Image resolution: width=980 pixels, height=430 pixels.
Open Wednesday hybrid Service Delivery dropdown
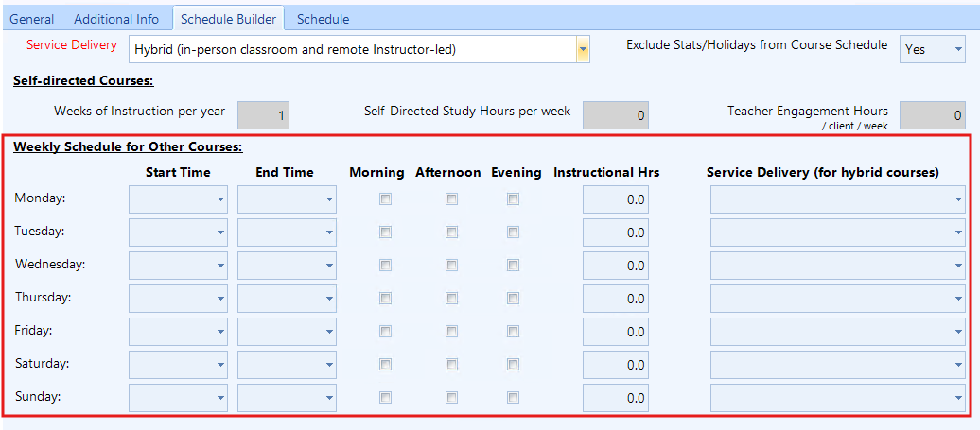pos(838,266)
